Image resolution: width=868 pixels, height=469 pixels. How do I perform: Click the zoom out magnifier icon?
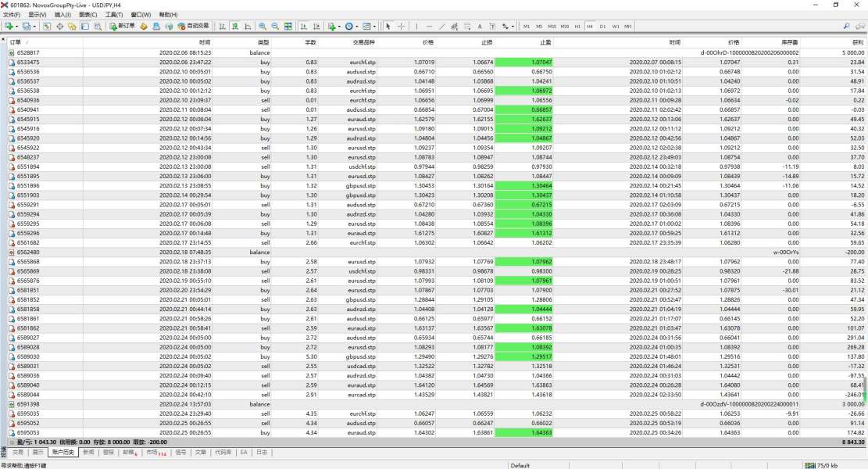tap(275, 26)
